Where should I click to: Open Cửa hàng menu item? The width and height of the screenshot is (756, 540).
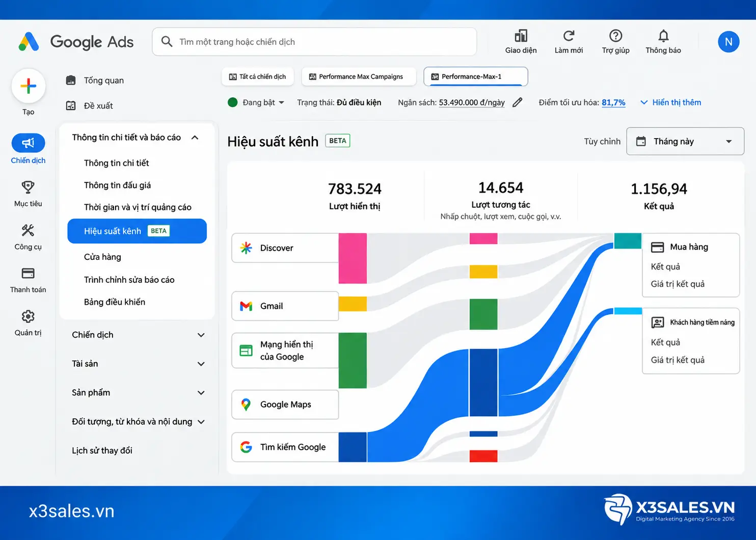point(102,257)
